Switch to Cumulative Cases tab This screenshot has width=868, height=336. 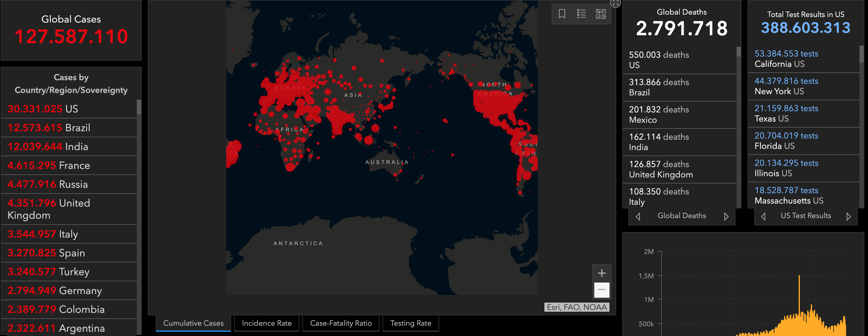[193, 323]
